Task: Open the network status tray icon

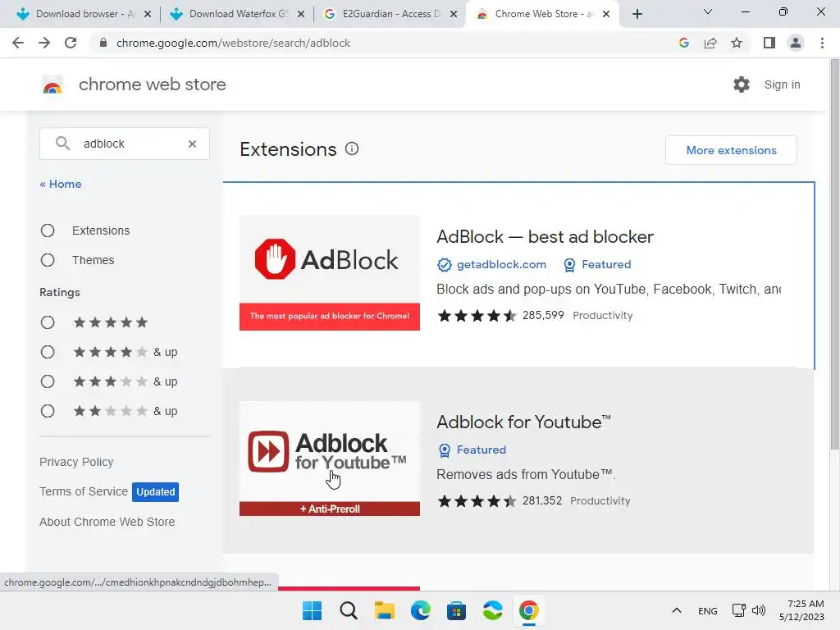Action: (739, 610)
